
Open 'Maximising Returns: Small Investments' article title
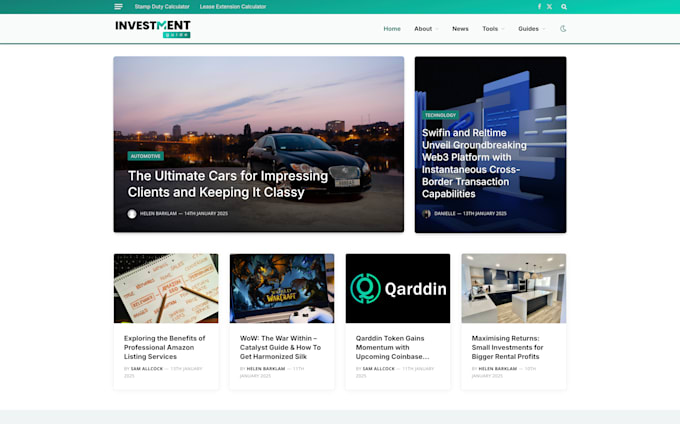tap(507, 347)
